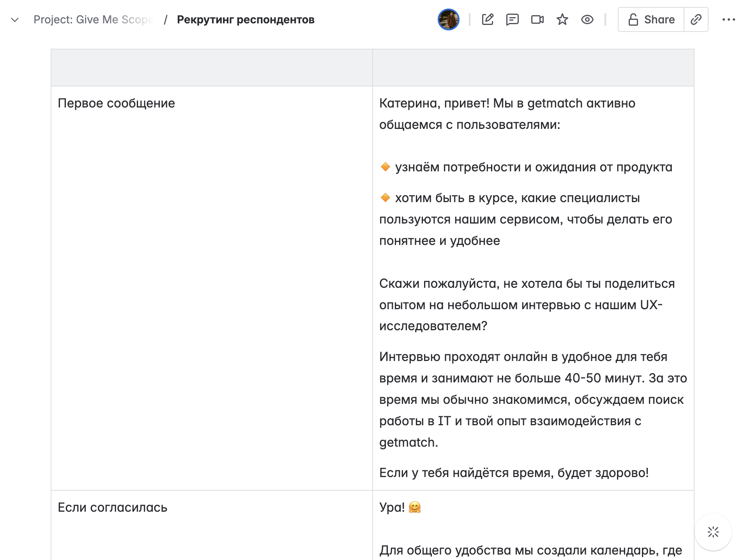Select the Если согласилась table cell
746x560 pixels.
tap(212, 525)
